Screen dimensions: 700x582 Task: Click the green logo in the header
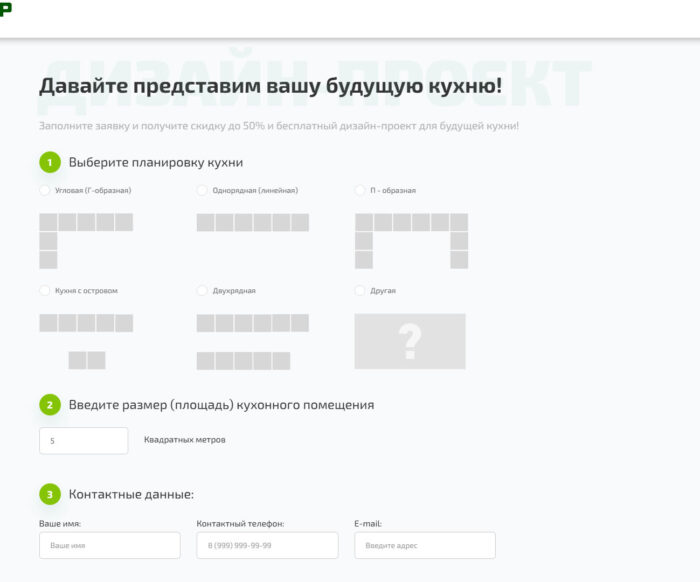pyautogui.click(x=6, y=9)
